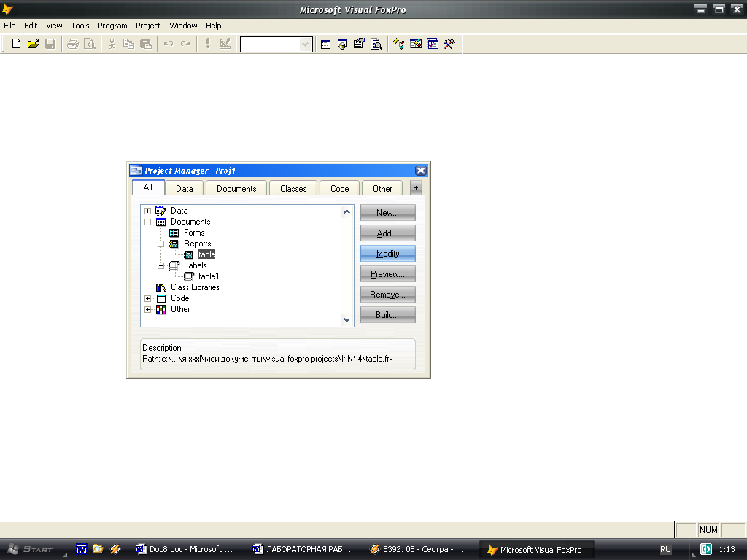Open the View menu
747x560 pixels.
click(x=54, y=26)
